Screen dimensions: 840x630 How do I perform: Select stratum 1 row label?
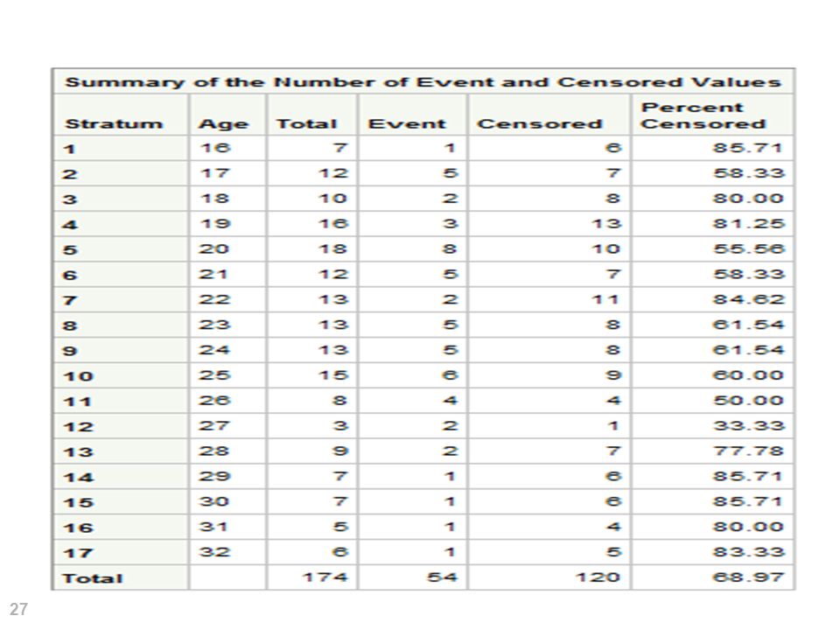point(69,149)
